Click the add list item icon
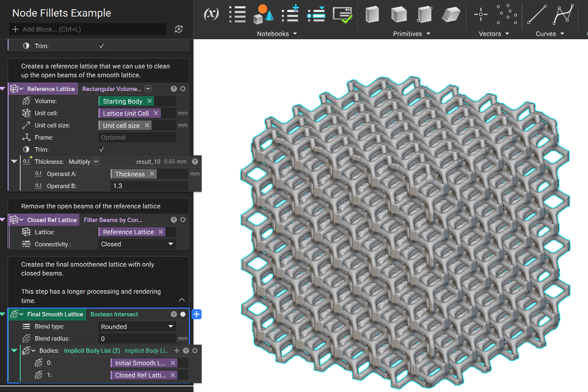Screen dimensions: 588x392 pyautogui.click(x=290, y=13)
